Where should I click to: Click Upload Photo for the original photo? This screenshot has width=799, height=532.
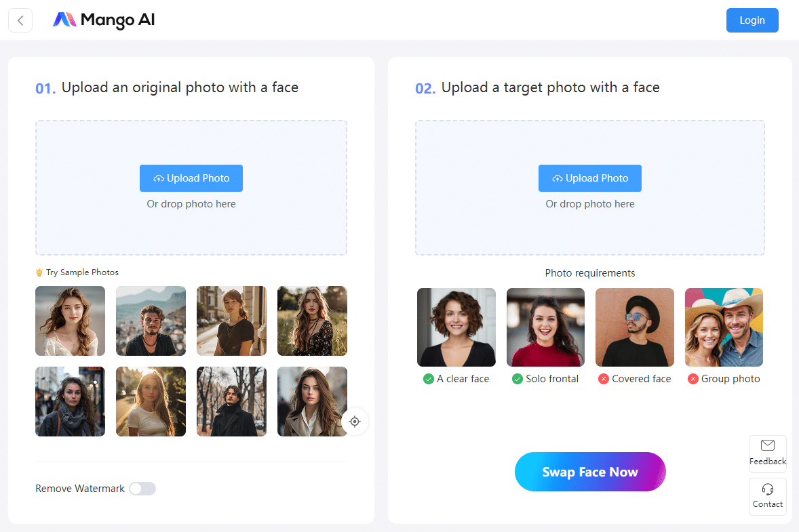coord(191,178)
